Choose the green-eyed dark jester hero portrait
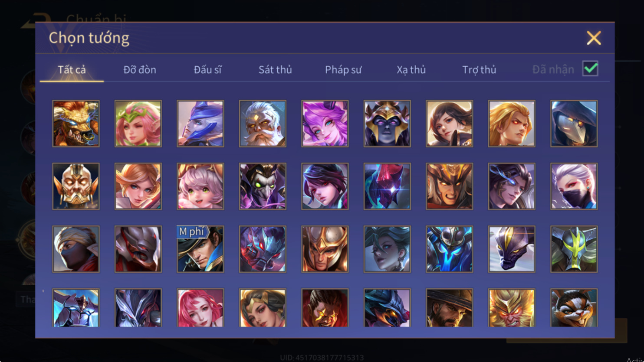644x362 pixels. click(x=263, y=186)
